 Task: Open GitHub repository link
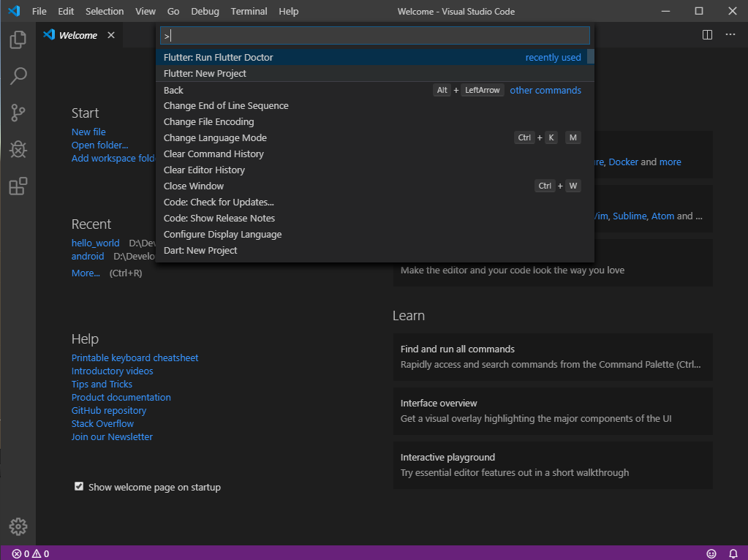tap(109, 411)
